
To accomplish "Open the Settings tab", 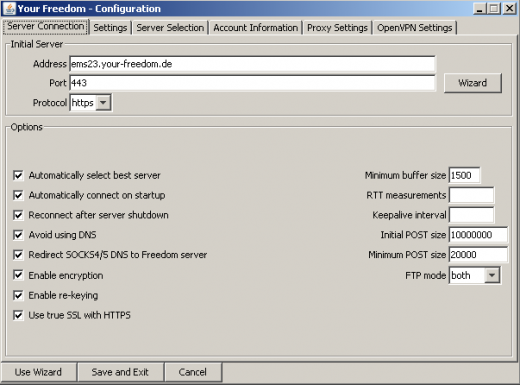I will pos(110,28).
